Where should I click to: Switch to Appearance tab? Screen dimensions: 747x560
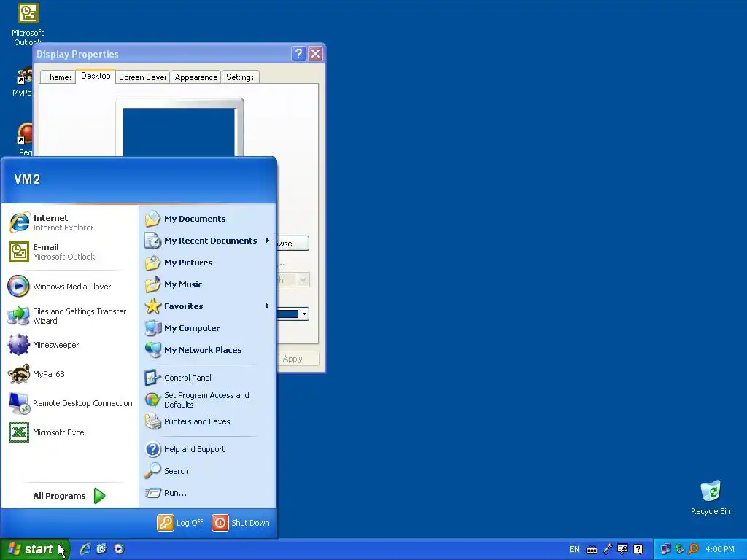[196, 77]
